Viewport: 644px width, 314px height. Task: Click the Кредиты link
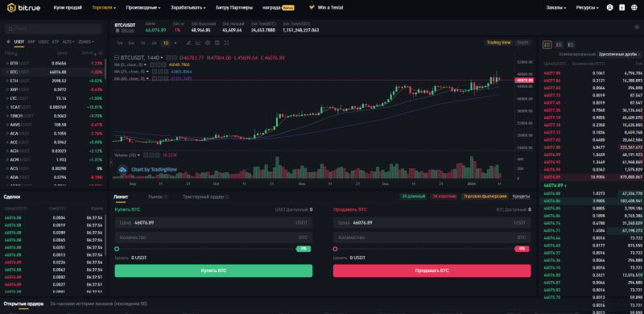pos(521,196)
